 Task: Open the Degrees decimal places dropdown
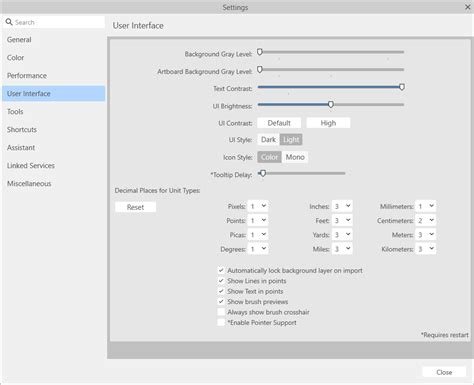click(x=258, y=249)
